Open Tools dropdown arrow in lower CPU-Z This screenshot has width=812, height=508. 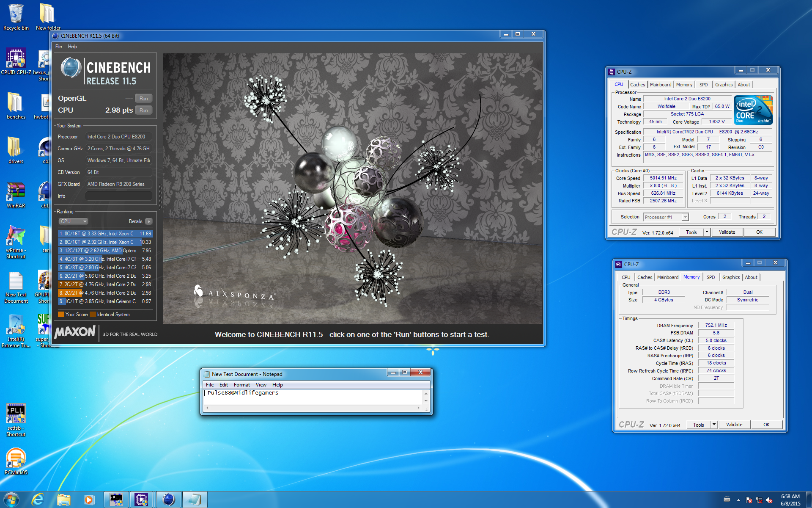coord(714,425)
